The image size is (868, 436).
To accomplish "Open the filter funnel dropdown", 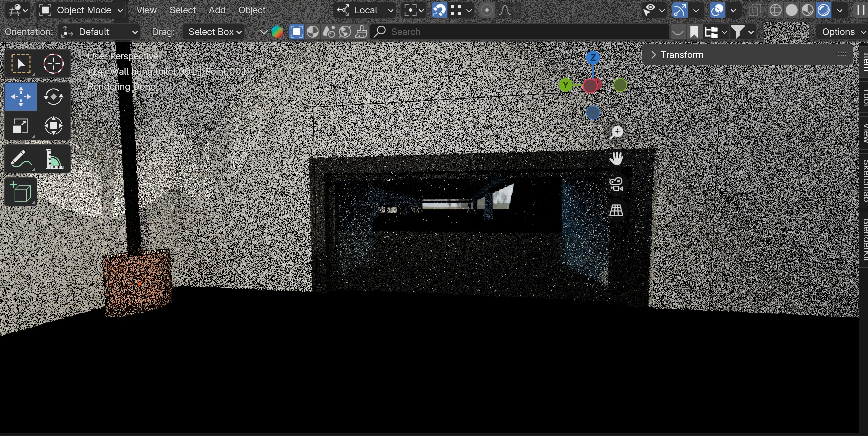I will pyautogui.click(x=743, y=32).
